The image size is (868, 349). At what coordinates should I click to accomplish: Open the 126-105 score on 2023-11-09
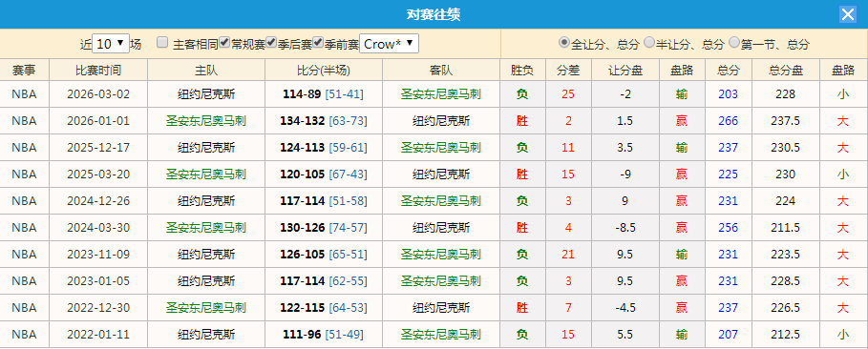[x=302, y=255]
